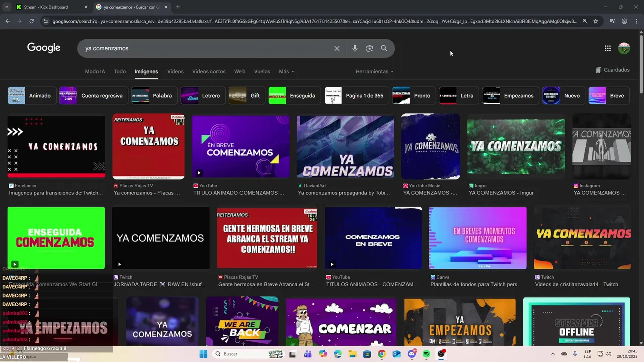
Task: Go back to the previous page
Action: (7, 21)
